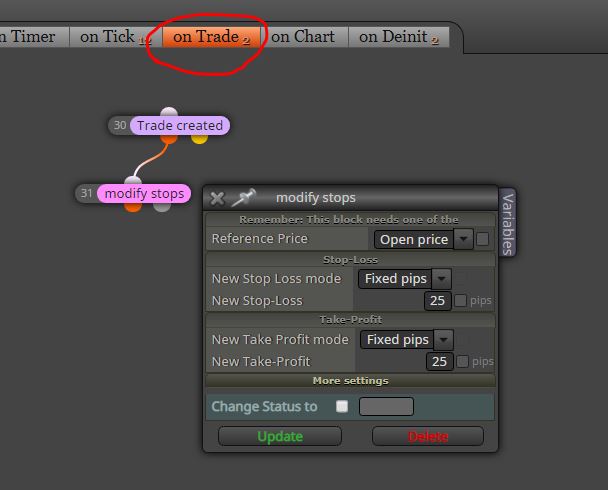The height and width of the screenshot is (490, 608).
Task: Switch to the on Tick tab
Action: coord(116,37)
